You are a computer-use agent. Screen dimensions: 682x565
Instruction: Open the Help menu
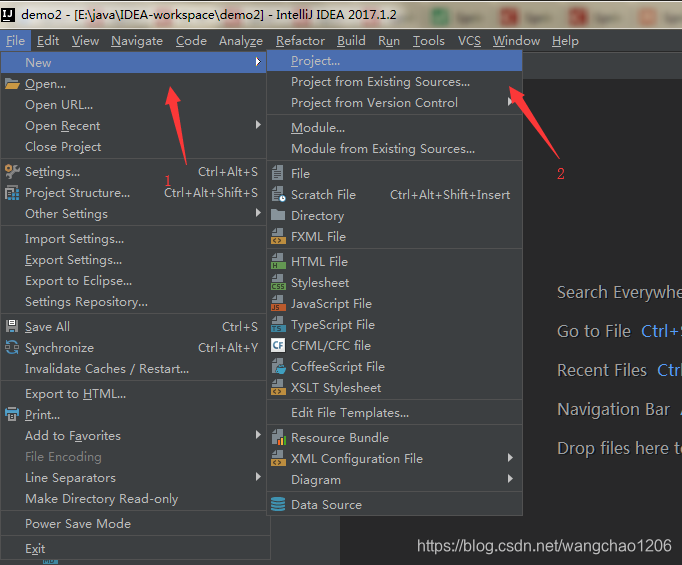[565, 41]
